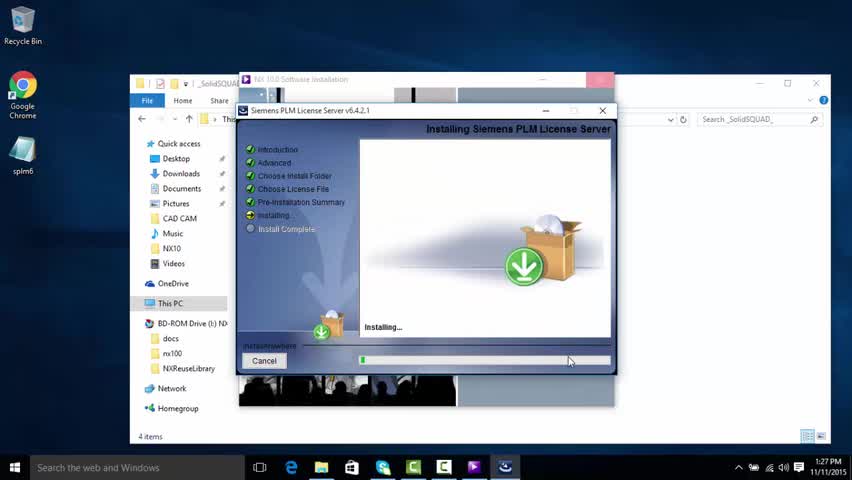Open the volume control in system tray
Screen dimensions: 852x480
point(784,467)
